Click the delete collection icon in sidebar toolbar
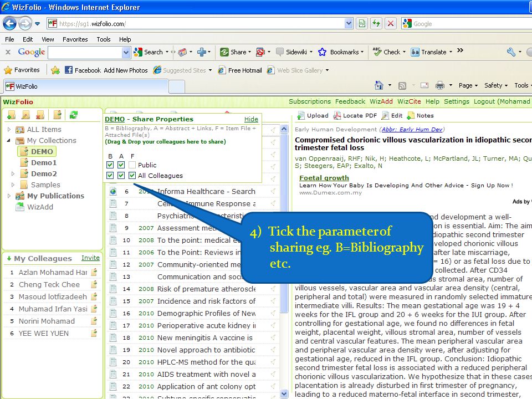The image size is (532, 399). click(40, 115)
